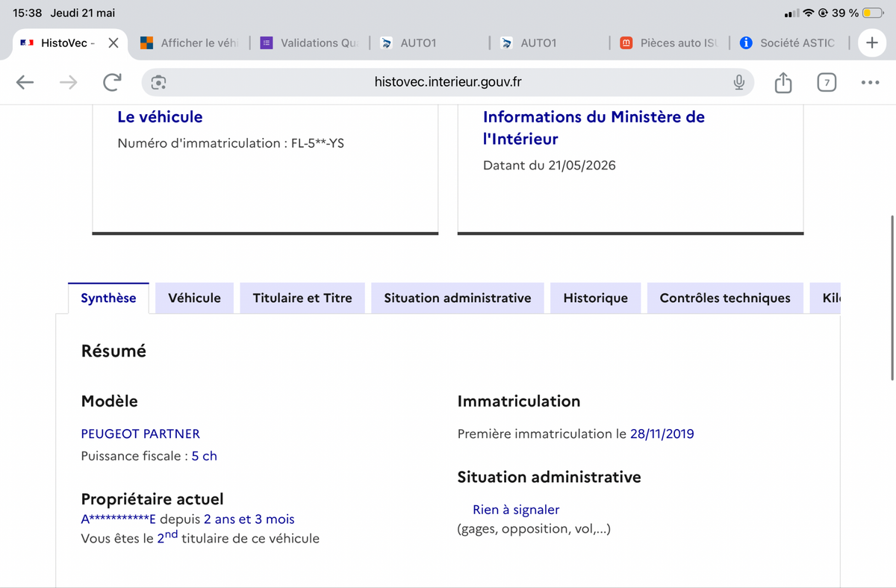The height and width of the screenshot is (588, 896).
Task: Tap the battery indicator in status bar
Action: [x=872, y=13]
